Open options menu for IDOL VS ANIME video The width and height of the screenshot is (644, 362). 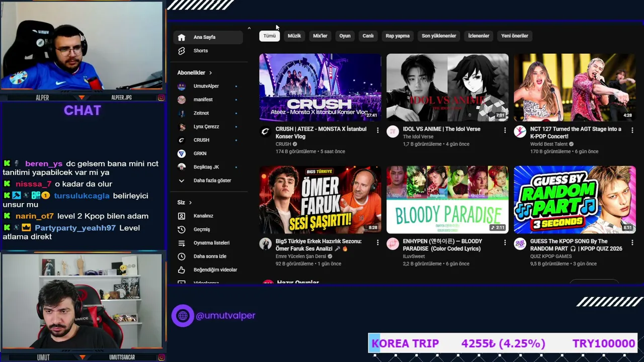(x=505, y=130)
